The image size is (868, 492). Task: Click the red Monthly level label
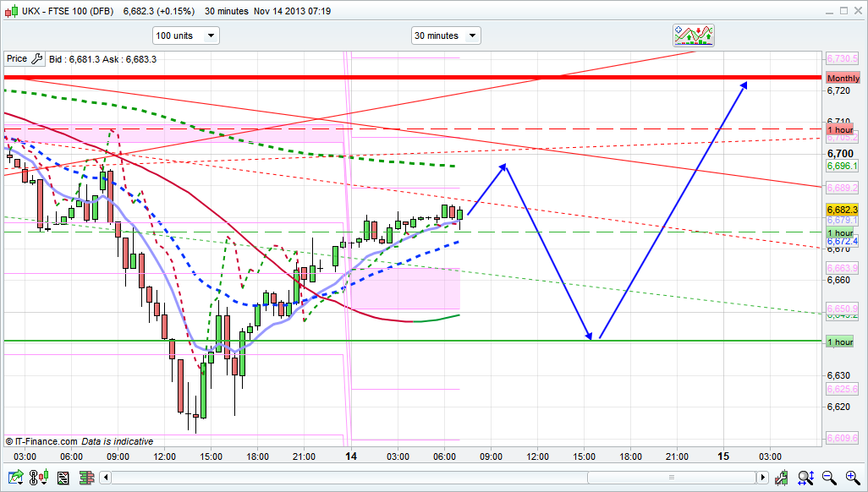click(x=843, y=78)
